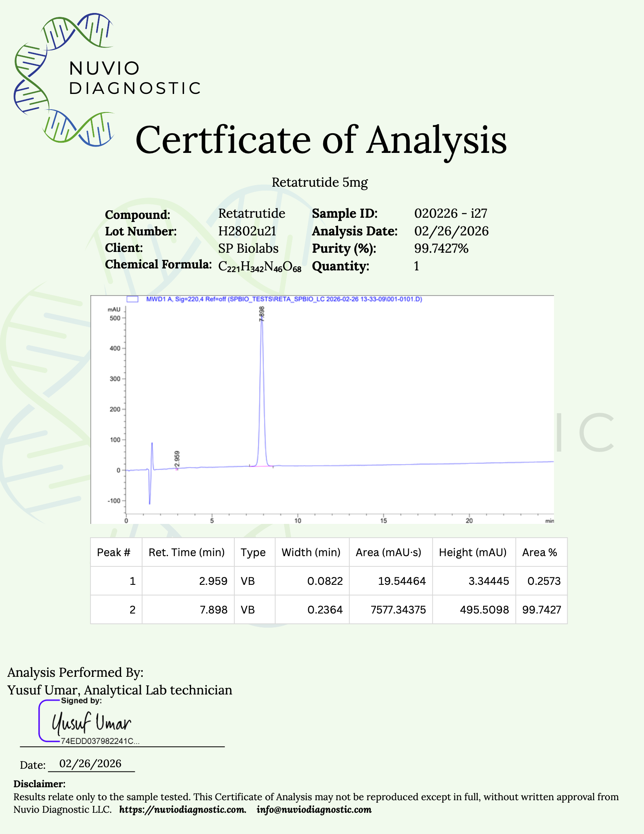Viewport: 644px width, 834px height.
Task: Click client name SP Biolabs
Action: (x=248, y=248)
